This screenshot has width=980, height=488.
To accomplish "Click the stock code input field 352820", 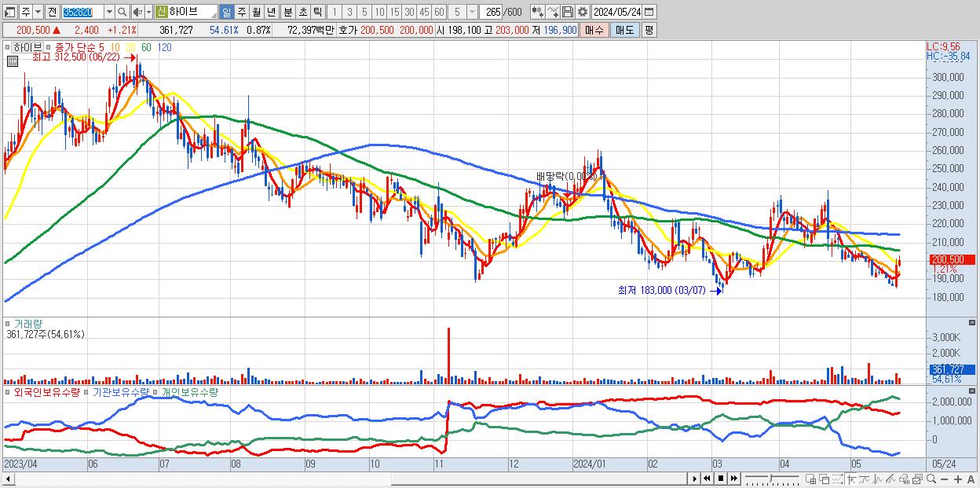I will pos(82,12).
